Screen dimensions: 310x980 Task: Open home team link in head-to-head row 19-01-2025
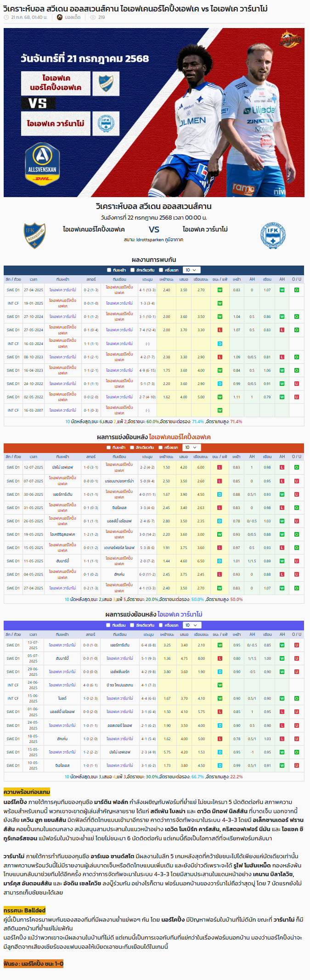pos(62,303)
